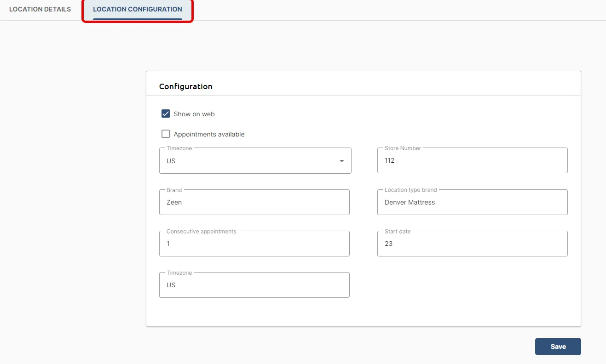Viewport: 606px width, 364px height.
Task: Click the 'Appointments available' label text
Action: (209, 134)
